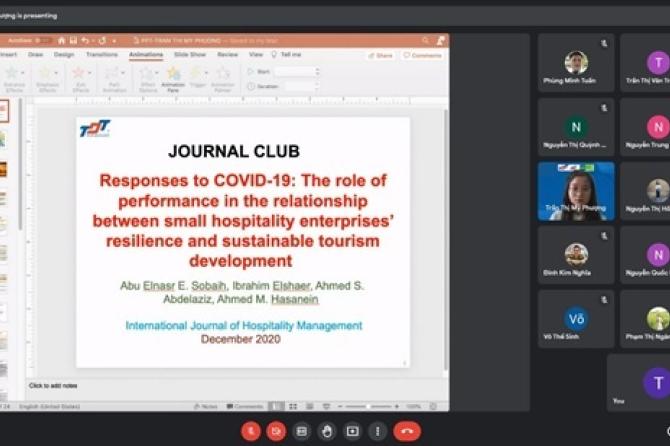Click the Home icon in the title bar
This screenshot has height=446, width=670.
click(x=61, y=41)
